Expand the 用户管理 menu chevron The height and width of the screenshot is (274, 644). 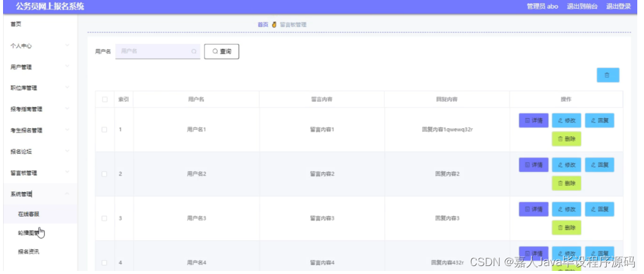click(67, 66)
